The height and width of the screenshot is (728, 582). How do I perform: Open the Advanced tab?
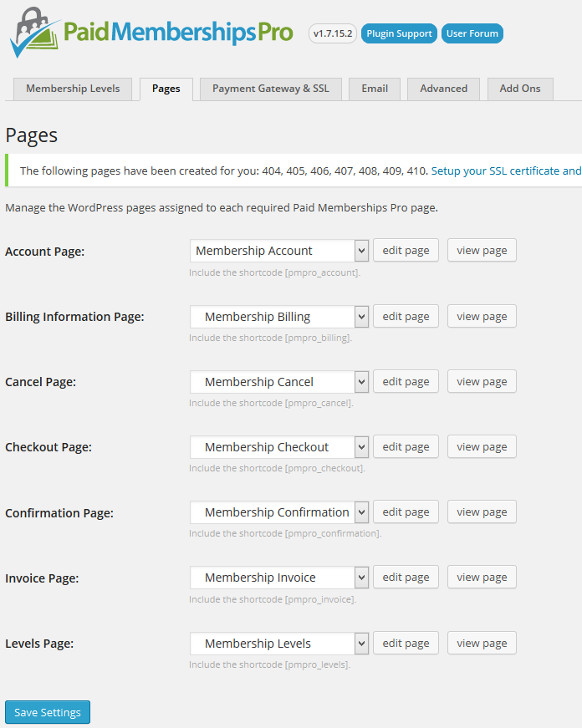click(443, 89)
